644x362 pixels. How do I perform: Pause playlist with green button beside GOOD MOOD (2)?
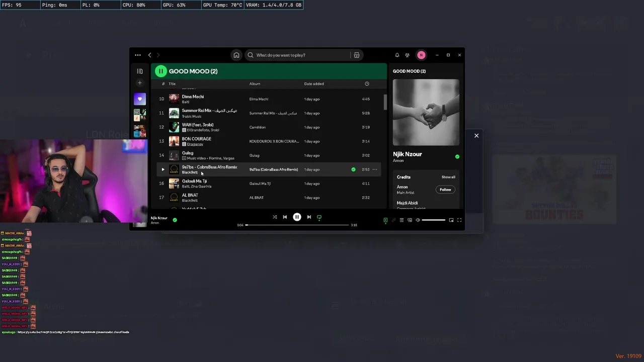(x=160, y=71)
